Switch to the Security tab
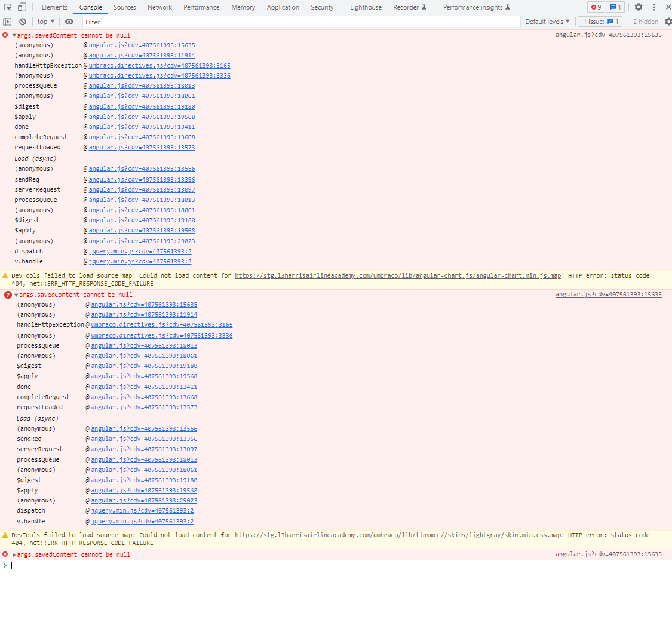 point(322,7)
